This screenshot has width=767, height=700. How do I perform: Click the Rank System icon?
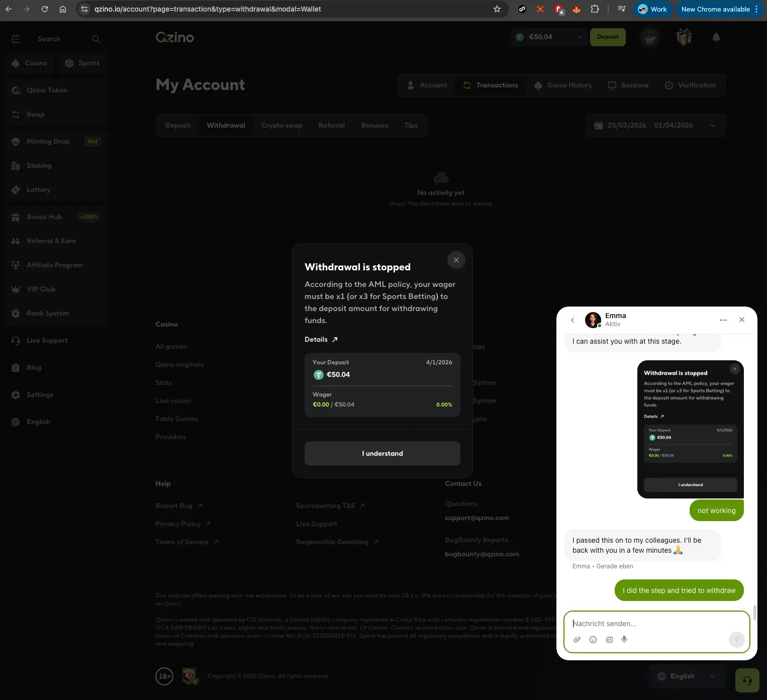[x=16, y=314]
